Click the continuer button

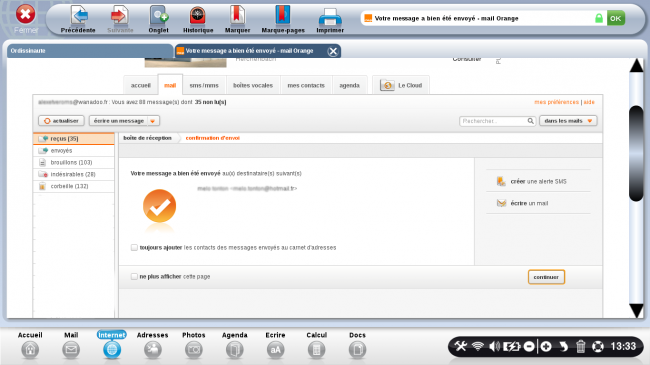click(x=546, y=277)
